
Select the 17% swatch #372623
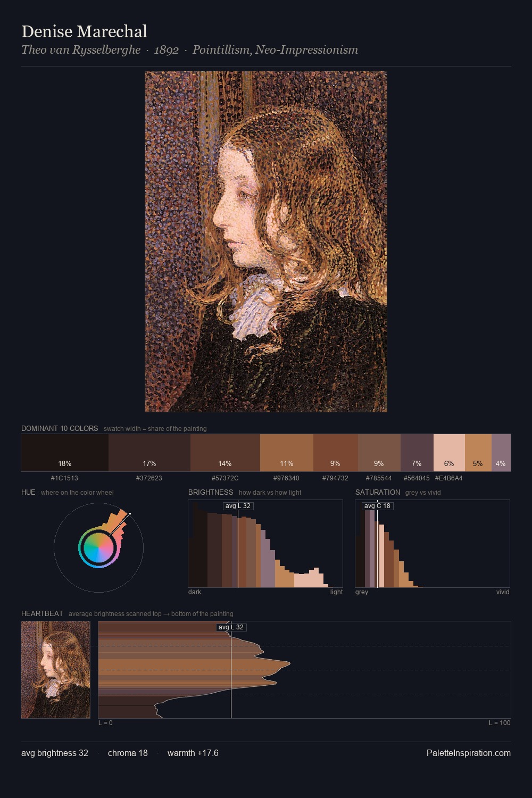click(149, 453)
